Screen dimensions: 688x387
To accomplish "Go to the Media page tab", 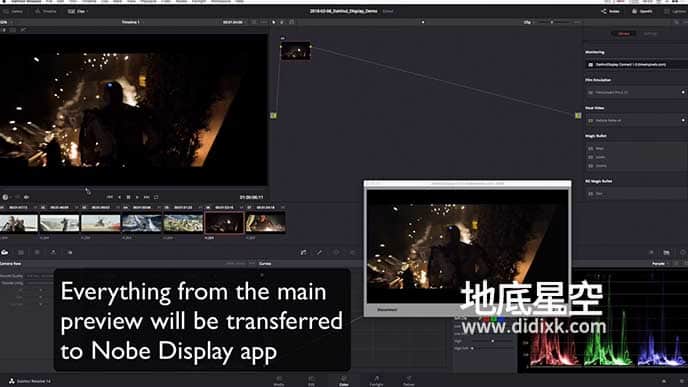I will [279, 380].
